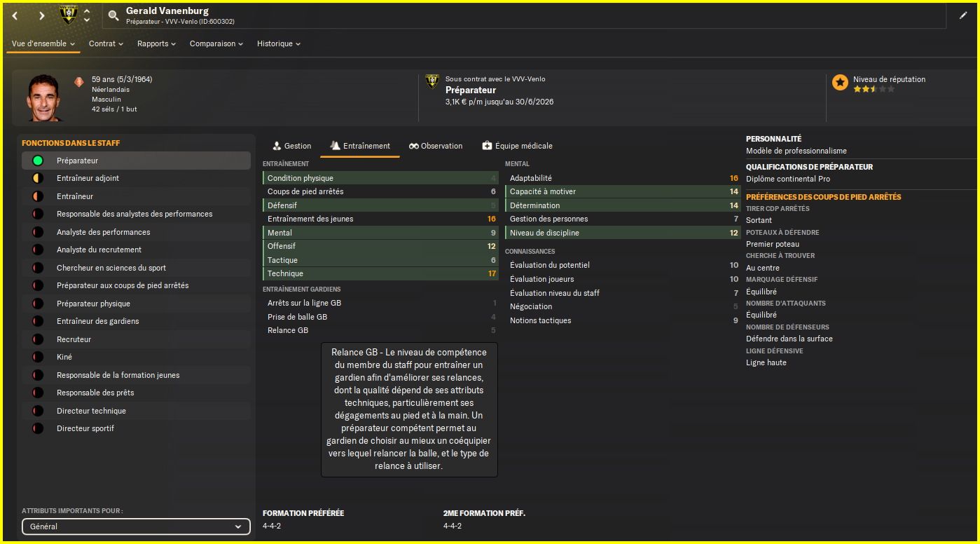The image size is (980, 544).
Task: Click Entraînement des jeunes attribute
Action: [380, 219]
